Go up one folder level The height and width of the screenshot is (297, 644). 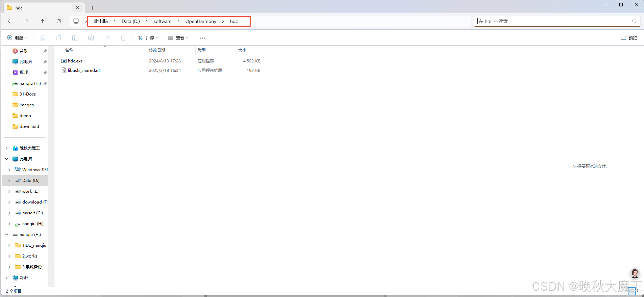43,21
